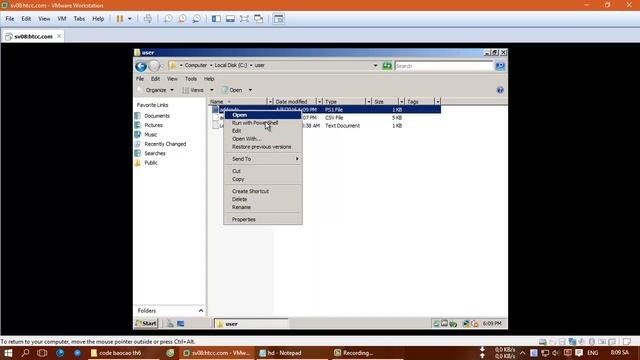The height and width of the screenshot is (360, 640).
Task: Open the Views dropdown arrow
Action: click(211, 90)
